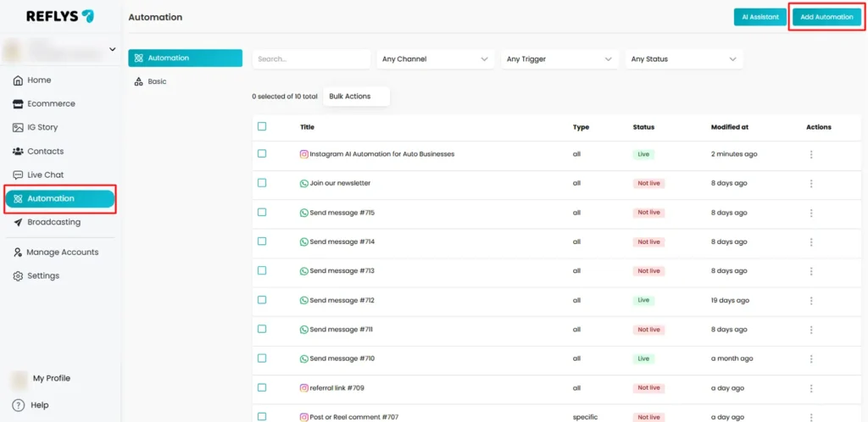Click the Add Automation button
Image resolution: width=868 pixels, height=422 pixels.
(x=826, y=17)
